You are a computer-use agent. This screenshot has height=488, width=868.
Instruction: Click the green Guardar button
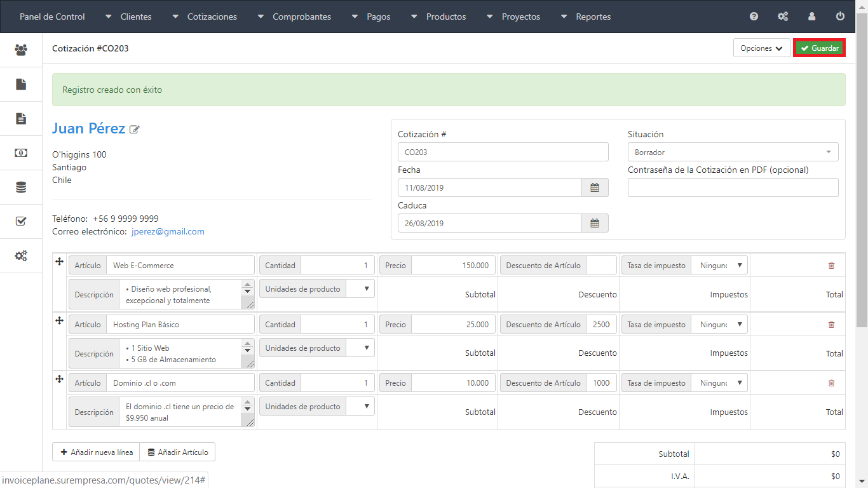point(820,48)
